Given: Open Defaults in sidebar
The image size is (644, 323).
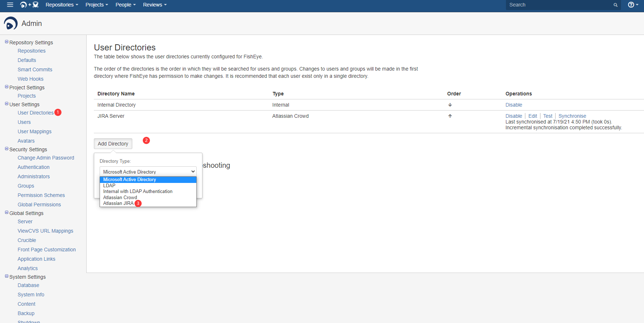Looking at the screenshot, I should (27, 60).
